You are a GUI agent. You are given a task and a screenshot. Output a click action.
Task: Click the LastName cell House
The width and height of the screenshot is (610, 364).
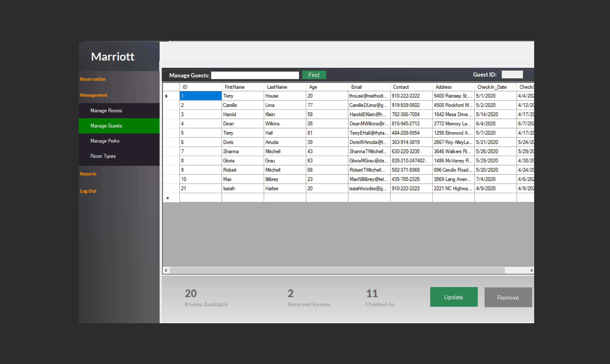(x=285, y=96)
